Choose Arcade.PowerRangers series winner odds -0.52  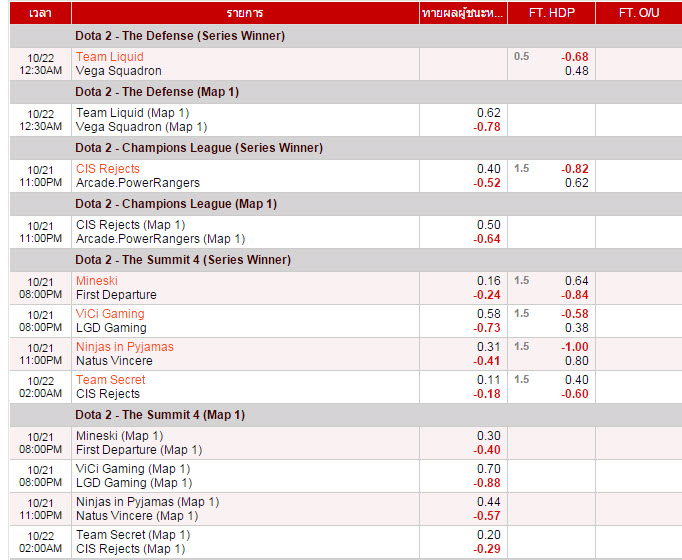487,183
